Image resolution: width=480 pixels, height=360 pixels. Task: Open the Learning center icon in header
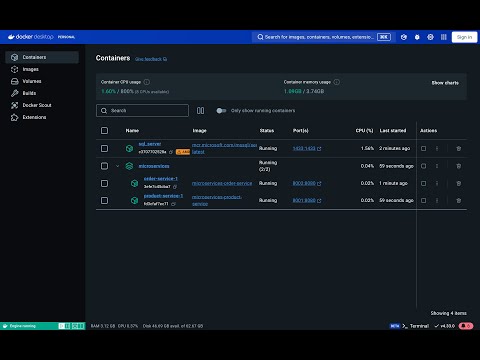coord(404,37)
